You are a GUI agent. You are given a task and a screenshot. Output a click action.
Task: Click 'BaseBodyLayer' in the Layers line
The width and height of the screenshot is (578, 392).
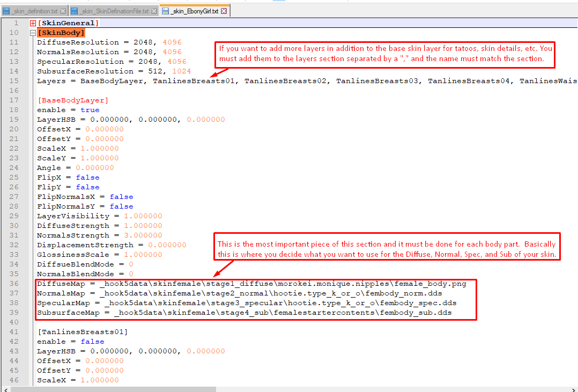[112, 81]
